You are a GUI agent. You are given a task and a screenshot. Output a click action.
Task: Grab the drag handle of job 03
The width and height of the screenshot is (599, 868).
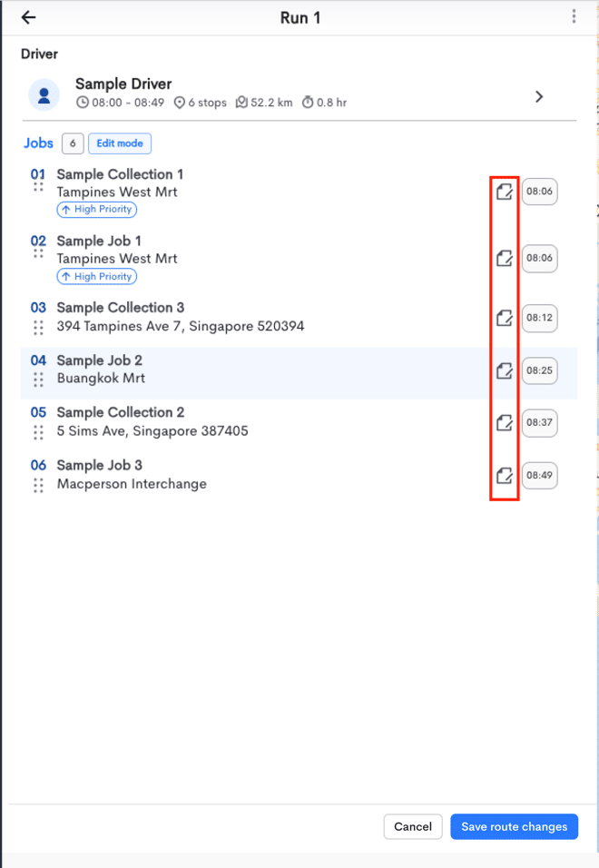pyautogui.click(x=38, y=328)
